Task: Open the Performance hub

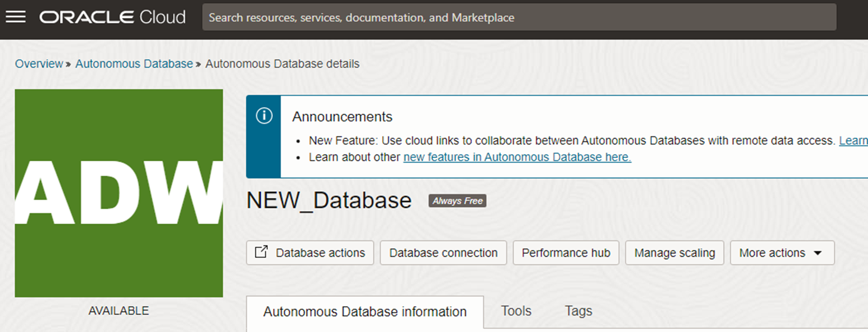Action: click(566, 253)
